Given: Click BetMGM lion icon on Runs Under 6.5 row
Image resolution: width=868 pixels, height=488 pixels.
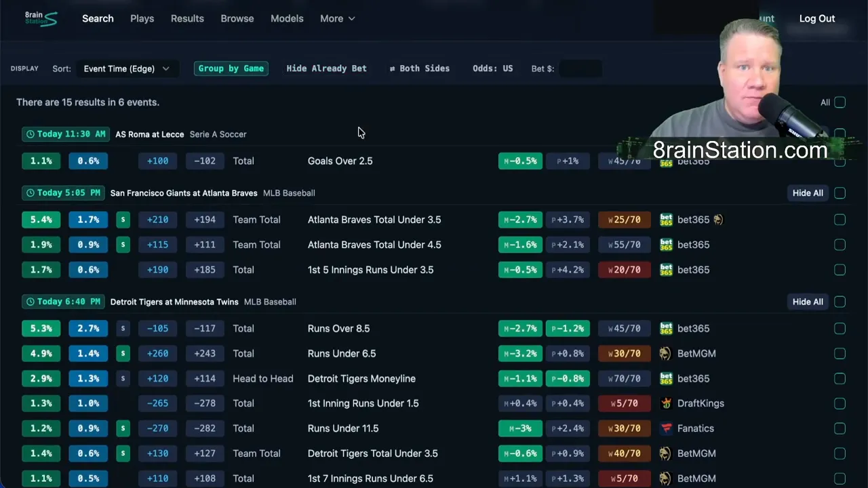Looking at the screenshot, I should click(x=665, y=354).
